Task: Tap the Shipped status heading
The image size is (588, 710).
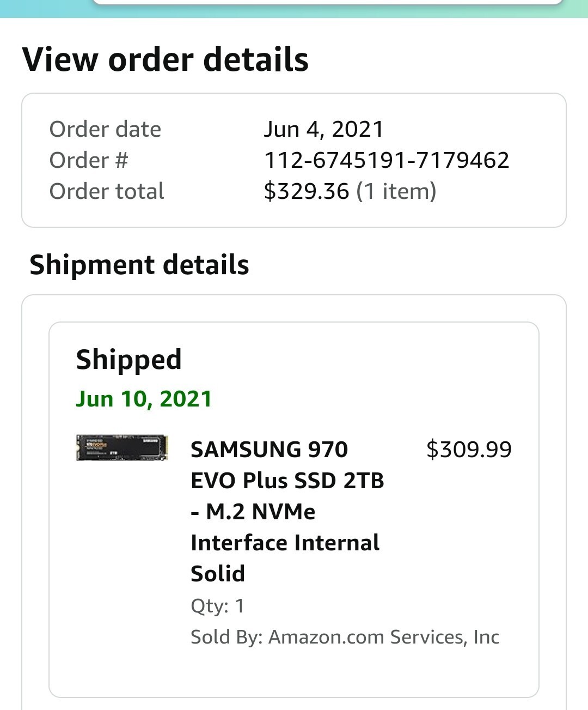Action: (129, 360)
